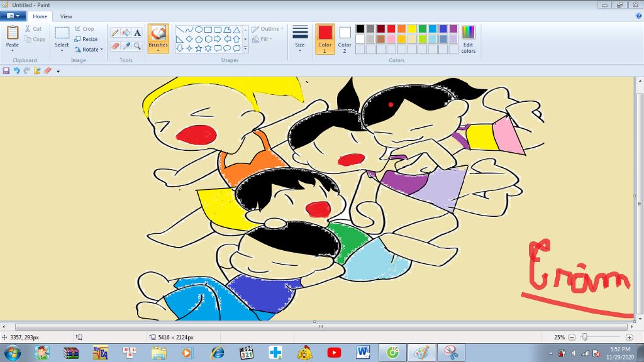Select the Pencil tool
This screenshot has height=362, width=644.
pyautogui.click(x=116, y=33)
